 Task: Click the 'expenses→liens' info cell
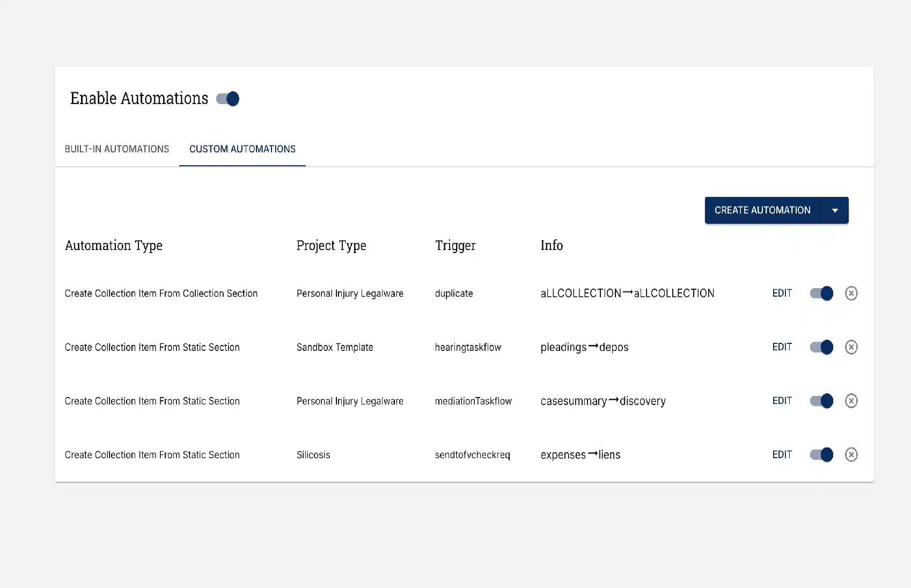[581, 455]
